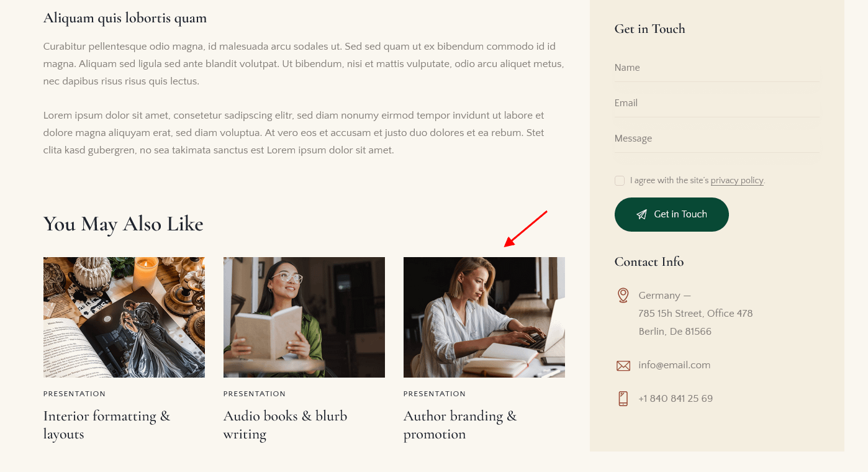Open the Author branding & promotion title
The width and height of the screenshot is (868, 472).
(460, 425)
